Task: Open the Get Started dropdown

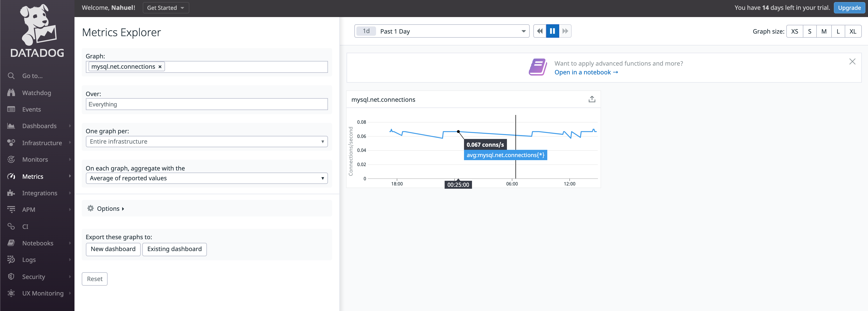Action: [166, 8]
